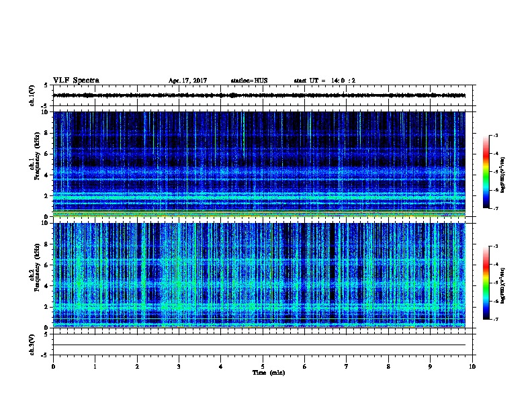Click the log(PSD) label beside ch.1 color bar
This screenshot has width=532, height=411.
click(502, 175)
